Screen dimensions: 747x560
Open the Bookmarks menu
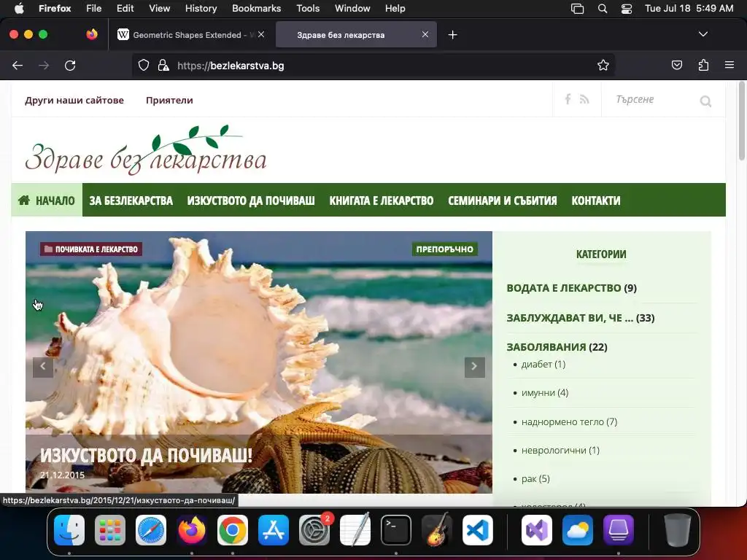tap(256, 9)
